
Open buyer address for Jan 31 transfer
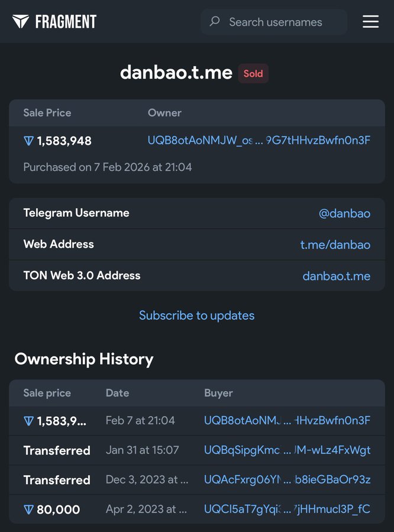tap(287, 450)
